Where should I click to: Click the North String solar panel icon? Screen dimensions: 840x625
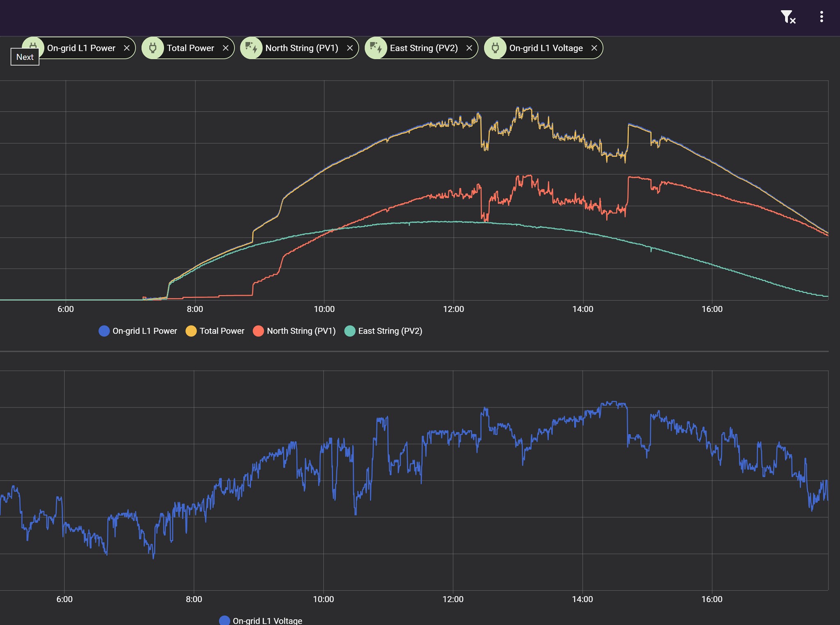[251, 48]
